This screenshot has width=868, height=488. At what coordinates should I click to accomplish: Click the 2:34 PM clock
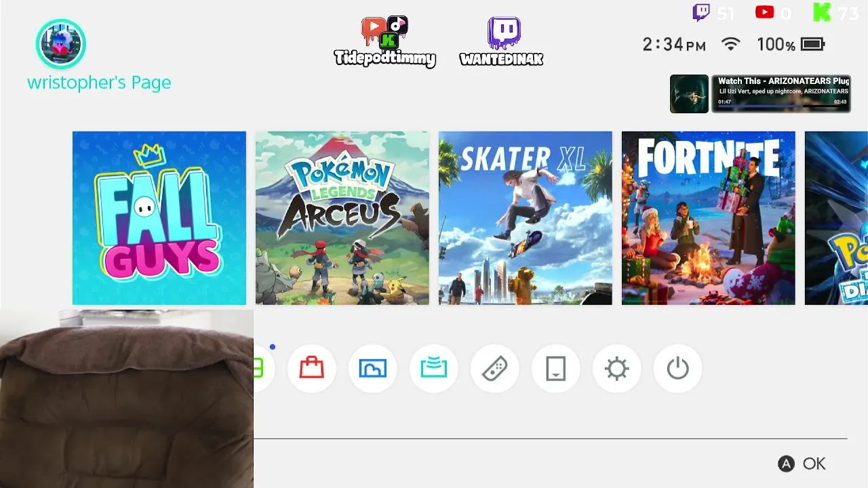coord(674,45)
